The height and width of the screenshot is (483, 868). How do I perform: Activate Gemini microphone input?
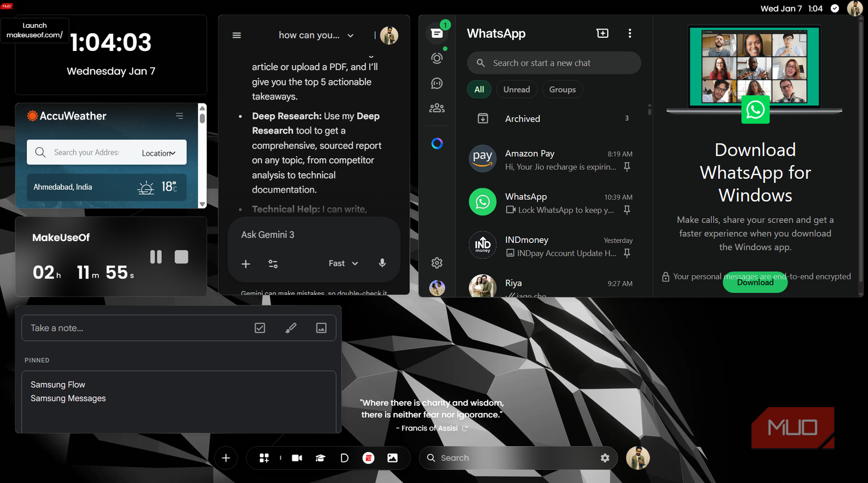pyautogui.click(x=382, y=263)
